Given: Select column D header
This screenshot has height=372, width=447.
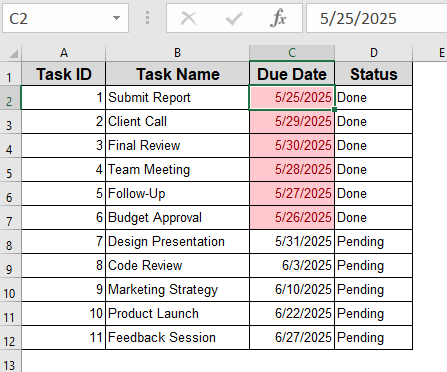Looking at the screenshot, I should 374,53.
